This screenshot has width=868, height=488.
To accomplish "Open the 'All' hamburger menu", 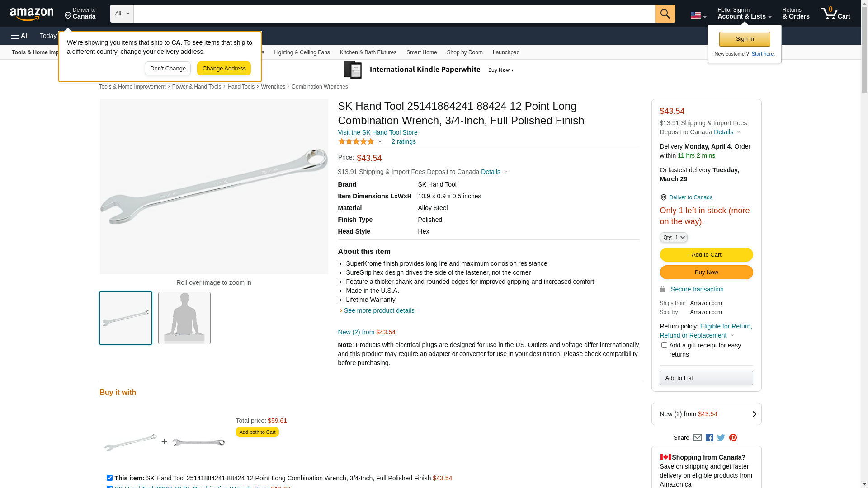I will [x=20, y=36].
